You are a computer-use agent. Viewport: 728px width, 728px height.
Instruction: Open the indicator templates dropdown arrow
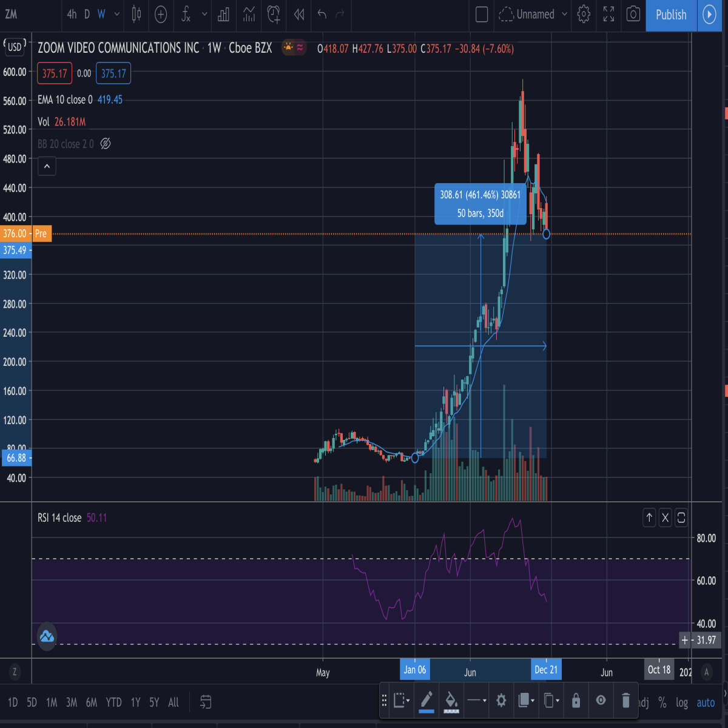(x=204, y=15)
